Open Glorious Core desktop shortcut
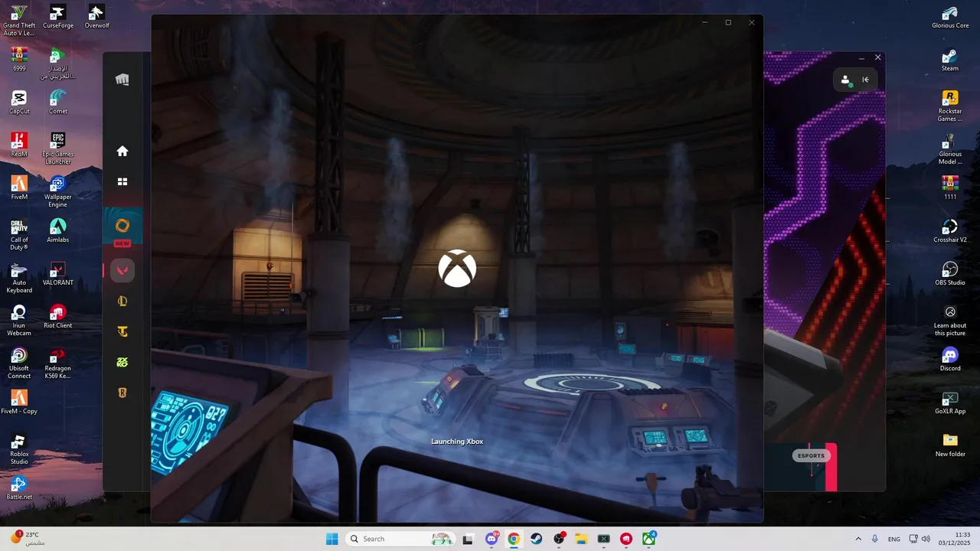 (950, 17)
